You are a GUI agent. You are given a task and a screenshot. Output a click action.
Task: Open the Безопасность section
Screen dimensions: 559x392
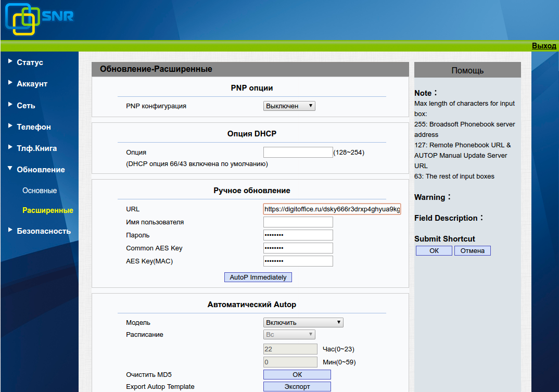coord(44,231)
